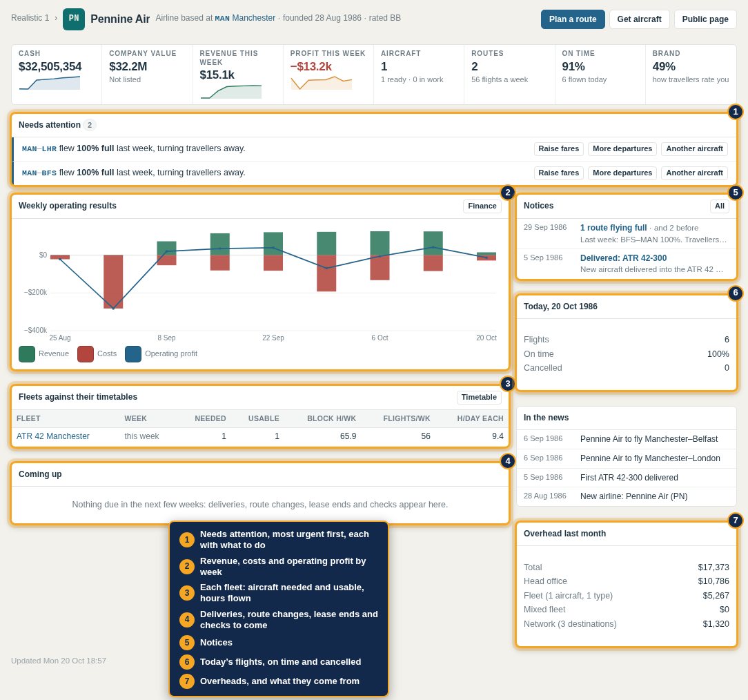Click the H/DAY EACH value 9.4
The image size is (748, 700).
(x=498, y=436)
